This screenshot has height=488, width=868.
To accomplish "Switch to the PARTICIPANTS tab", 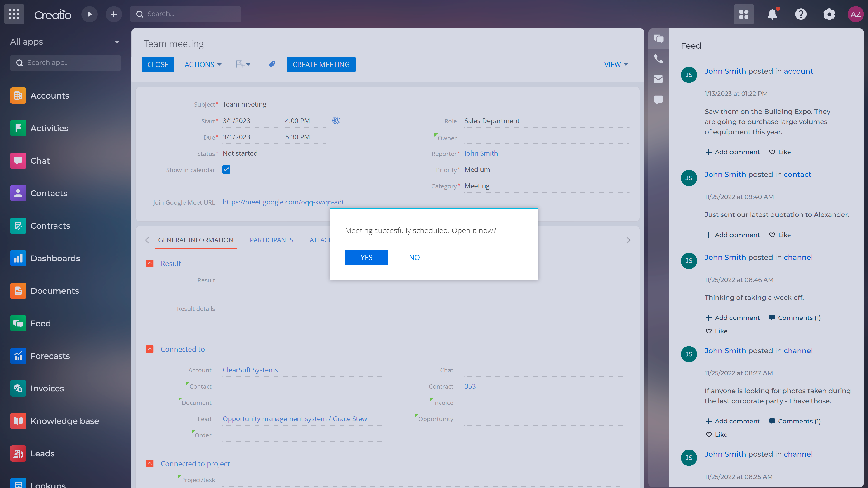I will (x=271, y=240).
